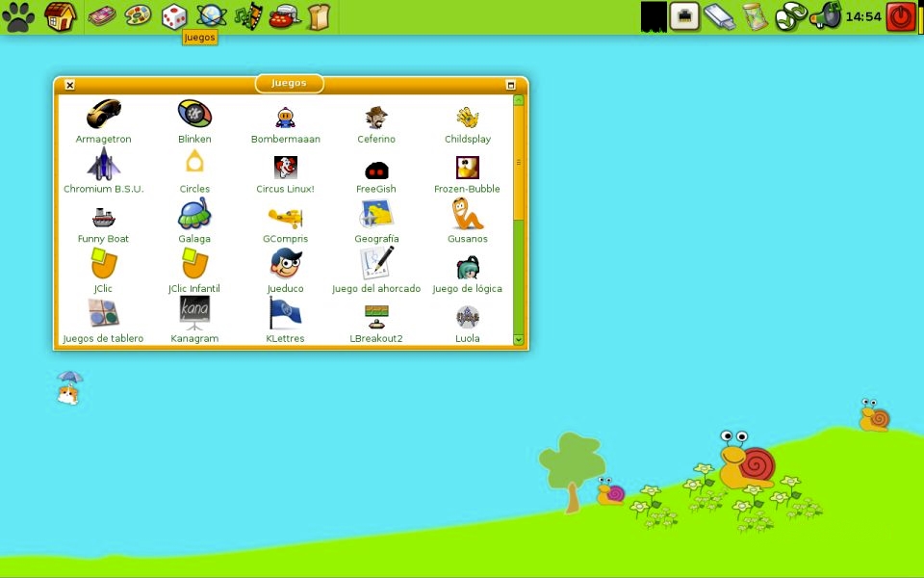924x578 pixels.
Task: Open the Geografía game
Action: pyautogui.click(x=376, y=214)
